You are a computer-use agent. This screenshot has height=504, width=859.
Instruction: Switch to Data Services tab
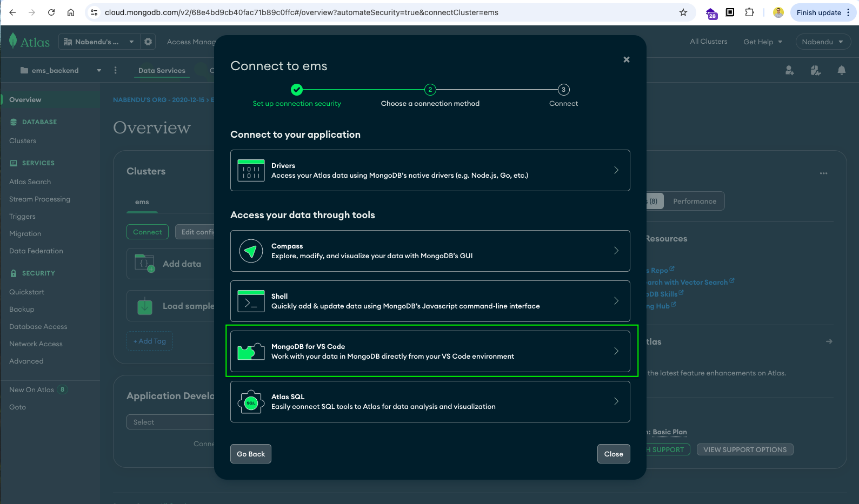tap(162, 71)
